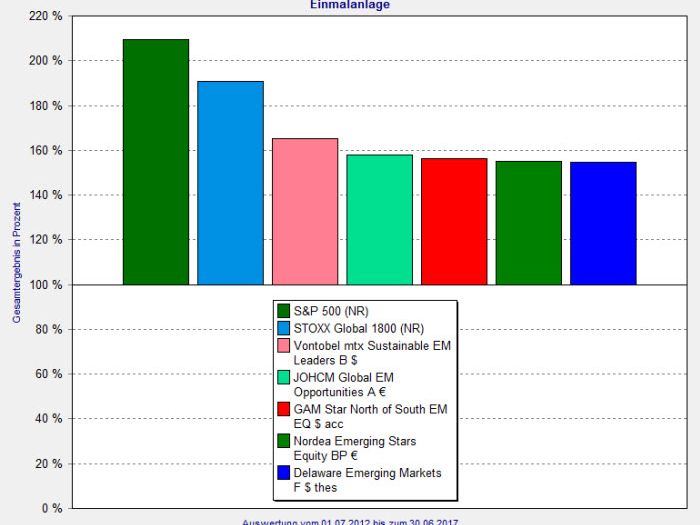This screenshot has width=700, height=525.
Task: Click the chart title Einmalanlage
Action: coord(349,5)
